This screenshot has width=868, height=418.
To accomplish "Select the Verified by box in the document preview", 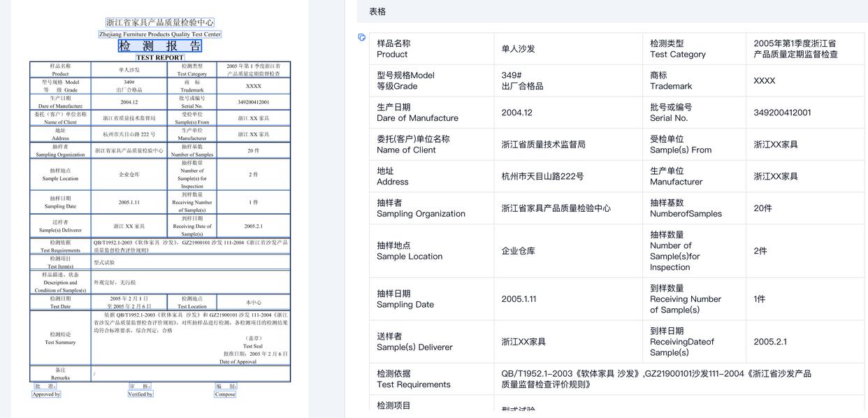I will 140,394.
